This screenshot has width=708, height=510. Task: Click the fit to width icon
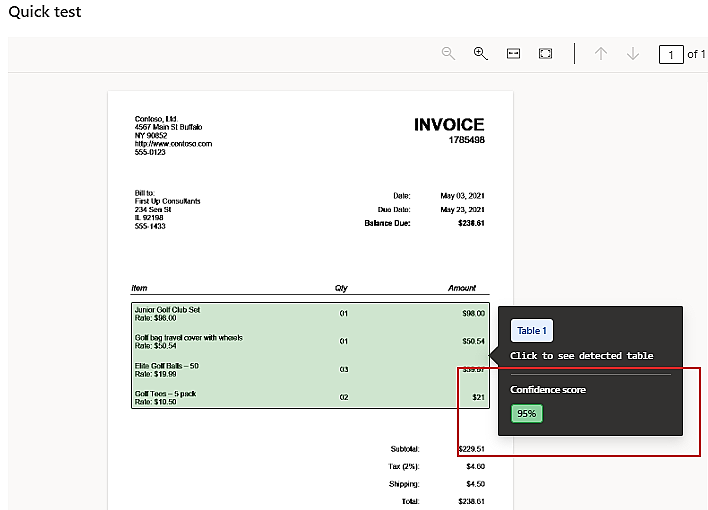pos(513,54)
